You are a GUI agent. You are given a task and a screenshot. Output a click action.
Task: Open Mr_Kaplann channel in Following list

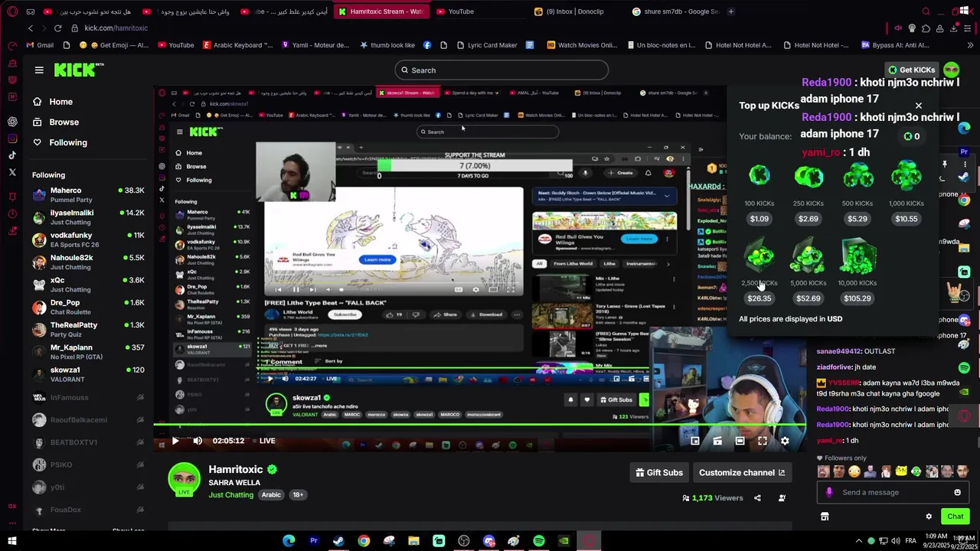click(88, 352)
